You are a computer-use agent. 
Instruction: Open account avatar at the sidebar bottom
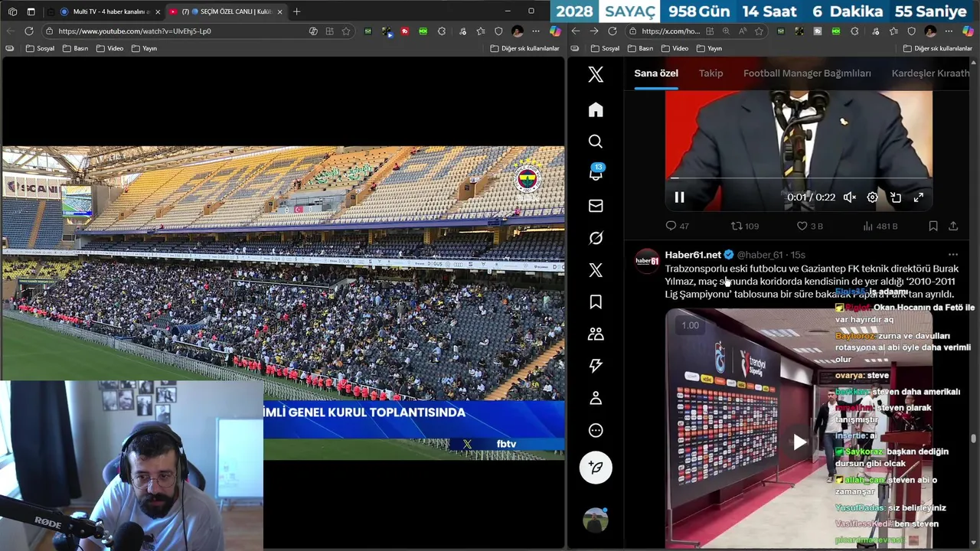595,520
